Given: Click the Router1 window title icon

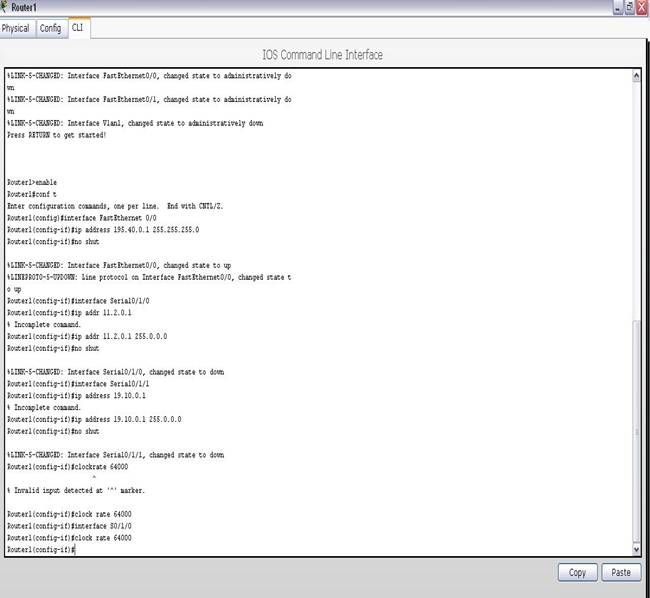Looking at the screenshot, I should click(4, 7).
